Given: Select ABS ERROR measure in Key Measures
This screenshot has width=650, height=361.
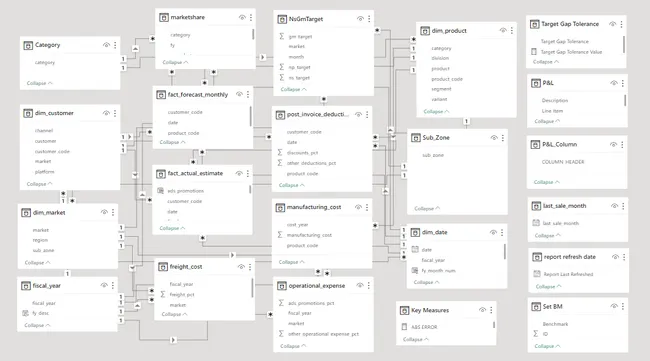Looking at the screenshot, I should coord(424,327).
